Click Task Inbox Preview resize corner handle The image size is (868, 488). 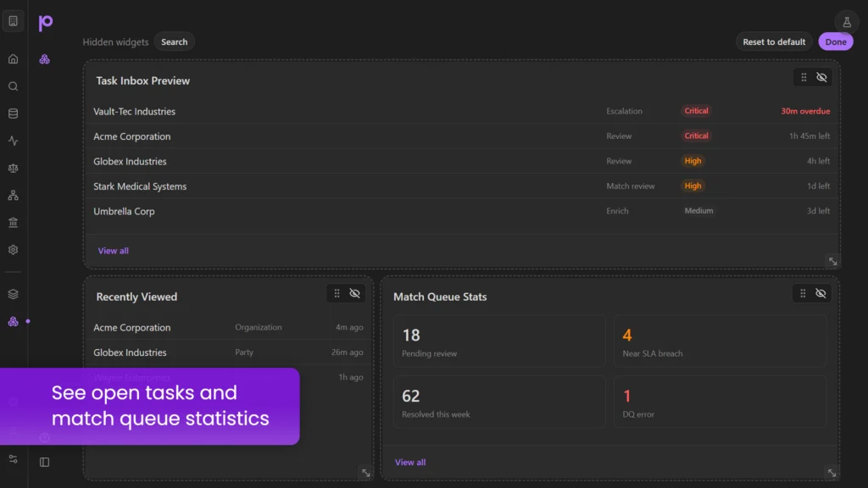[x=832, y=261]
